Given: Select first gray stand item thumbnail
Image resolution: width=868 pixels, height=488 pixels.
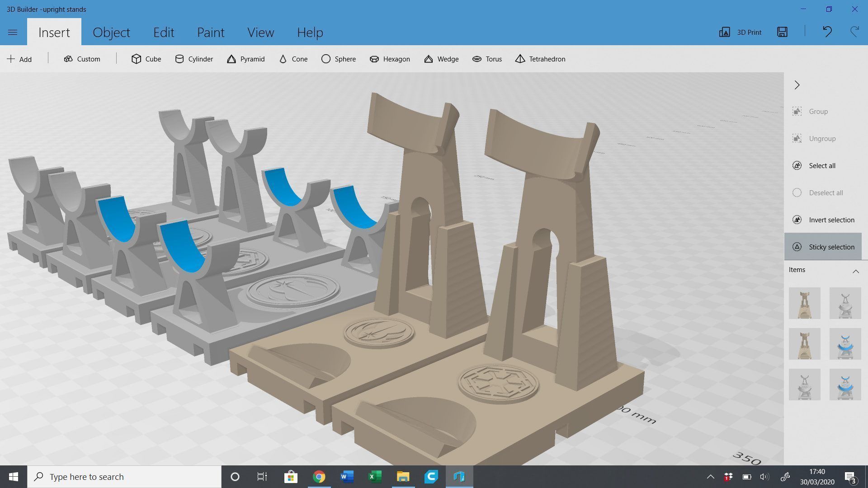Looking at the screenshot, I should tap(845, 303).
